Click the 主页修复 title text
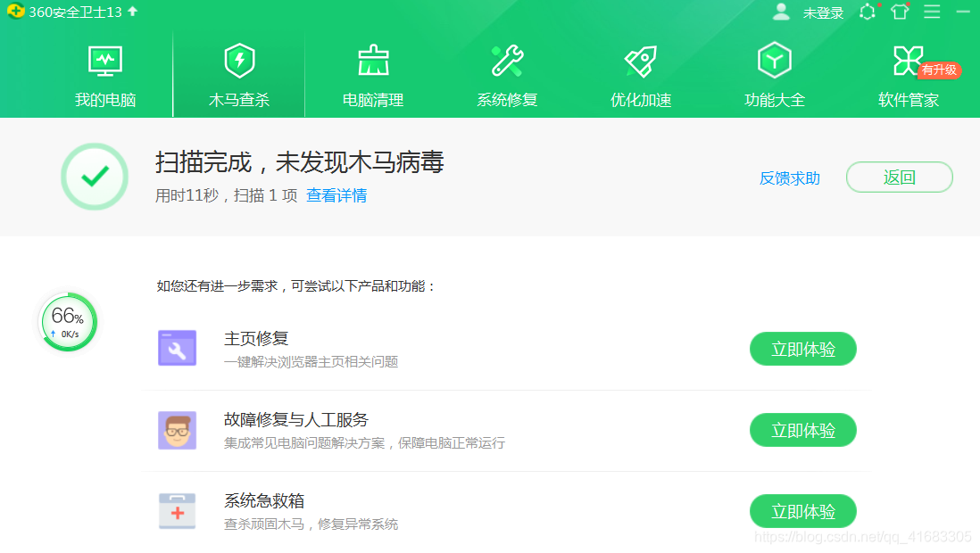Image resolution: width=980 pixels, height=553 pixels. (x=256, y=339)
